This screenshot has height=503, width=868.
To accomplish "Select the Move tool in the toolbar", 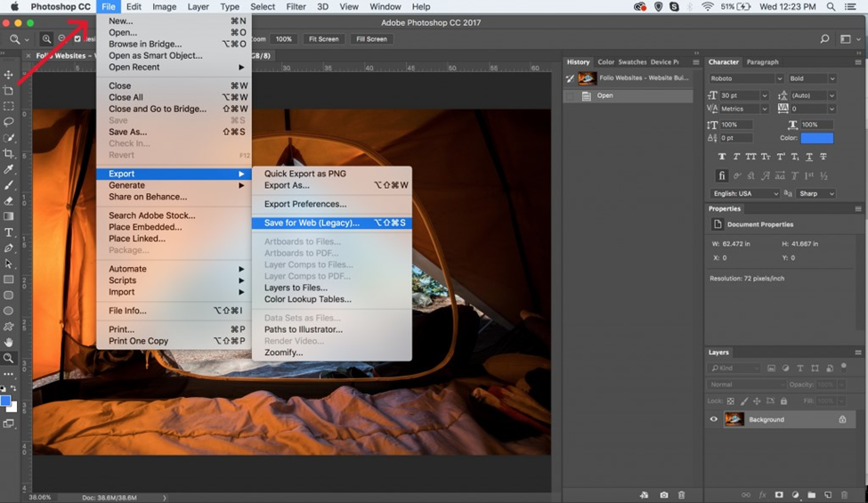I will pyautogui.click(x=9, y=75).
